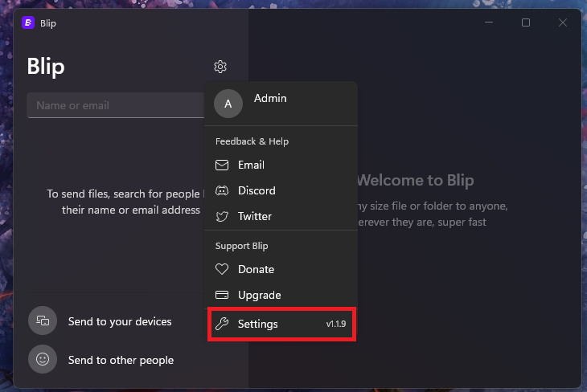This screenshot has height=392, width=587.
Task: Minimize the Blip window
Action: (x=489, y=23)
